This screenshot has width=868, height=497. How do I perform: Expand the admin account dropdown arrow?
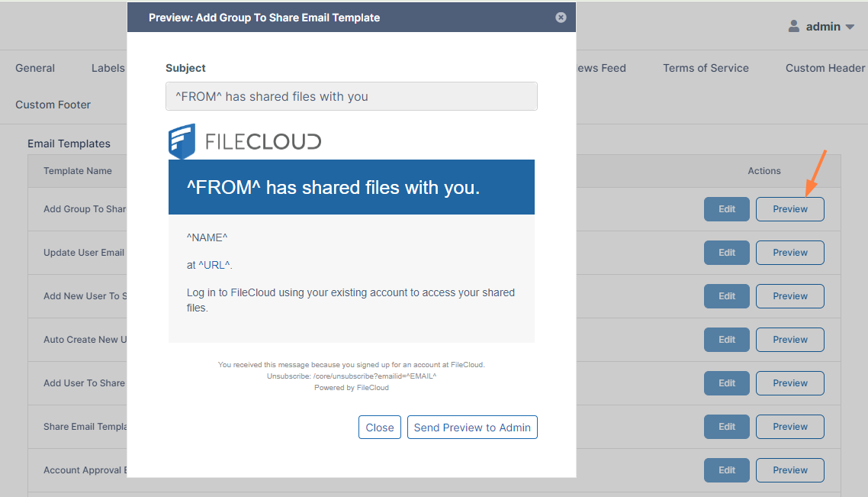pyautogui.click(x=850, y=27)
